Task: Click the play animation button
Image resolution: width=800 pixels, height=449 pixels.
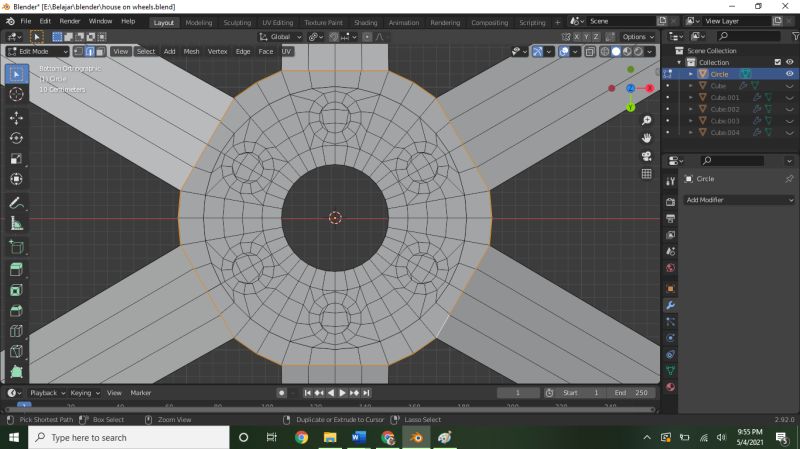Action: coord(342,393)
